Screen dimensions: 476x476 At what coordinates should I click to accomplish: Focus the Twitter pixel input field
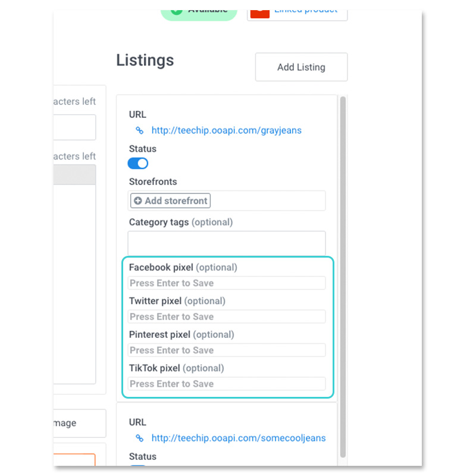point(227,317)
